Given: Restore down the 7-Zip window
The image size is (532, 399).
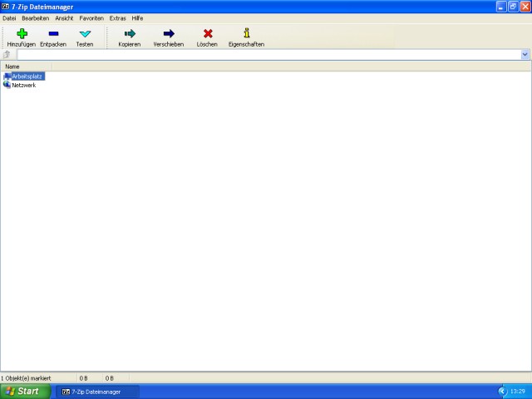Looking at the screenshot, I should click(x=513, y=7).
